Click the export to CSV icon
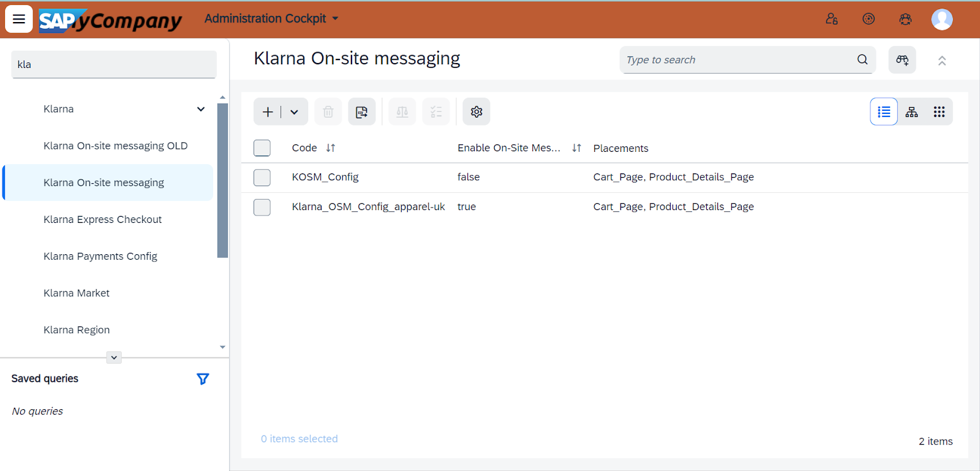The image size is (980, 471). coord(362,111)
